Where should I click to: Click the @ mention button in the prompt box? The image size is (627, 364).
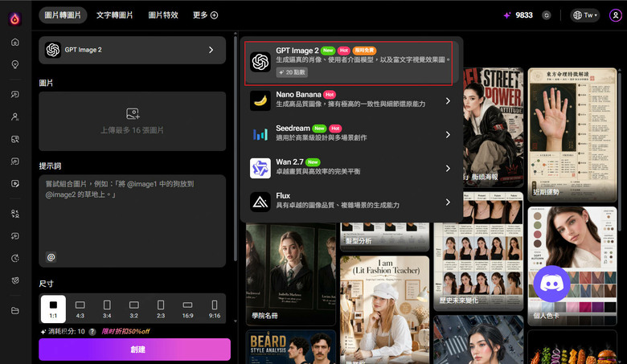pyautogui.click(x=51, y=257)
